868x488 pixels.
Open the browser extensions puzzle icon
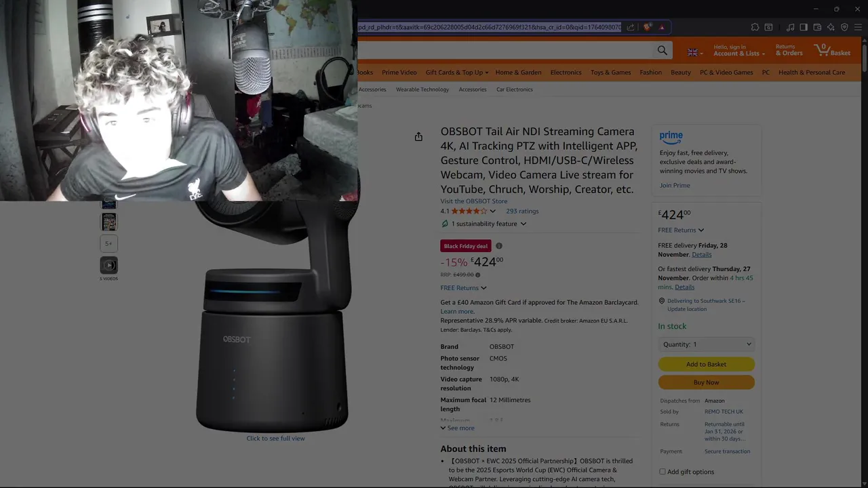pos(755,27)
